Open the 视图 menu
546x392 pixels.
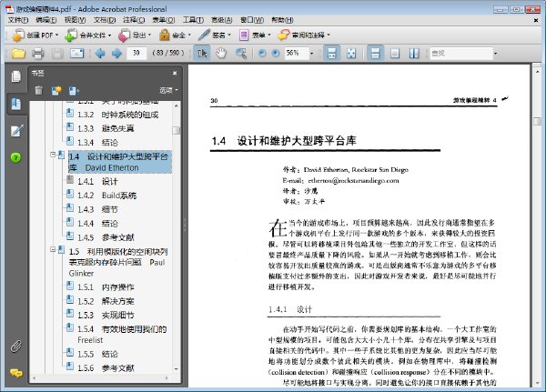tap(75, 20)
